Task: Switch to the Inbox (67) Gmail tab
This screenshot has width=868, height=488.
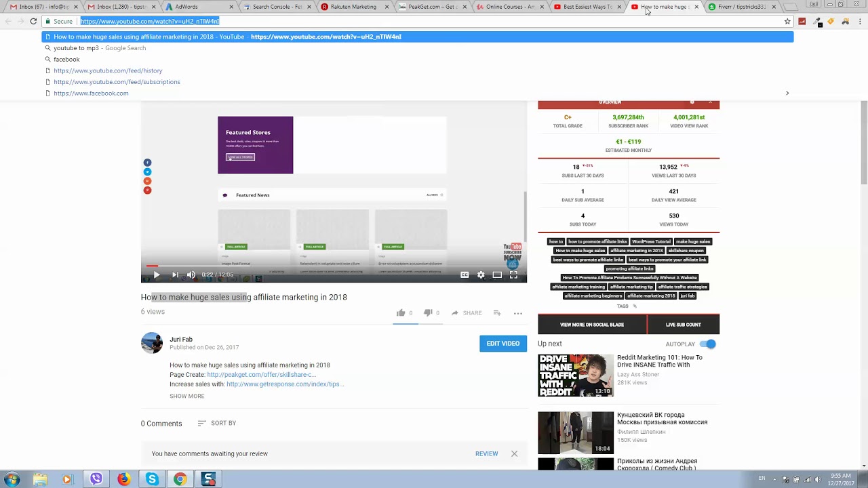Action: pyautogui.click(x=44, y=7)
